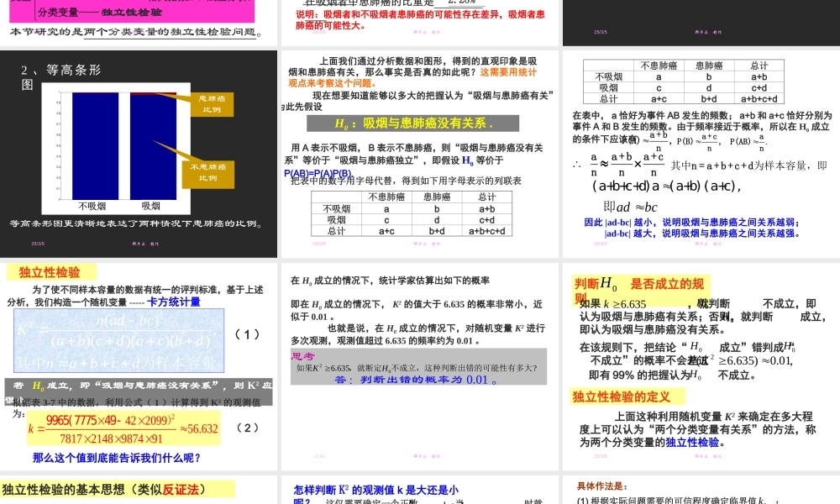Select the 等高条形图 bar chart slide thumbnail
Screen dimensions: 840x504
click(139, 154)
